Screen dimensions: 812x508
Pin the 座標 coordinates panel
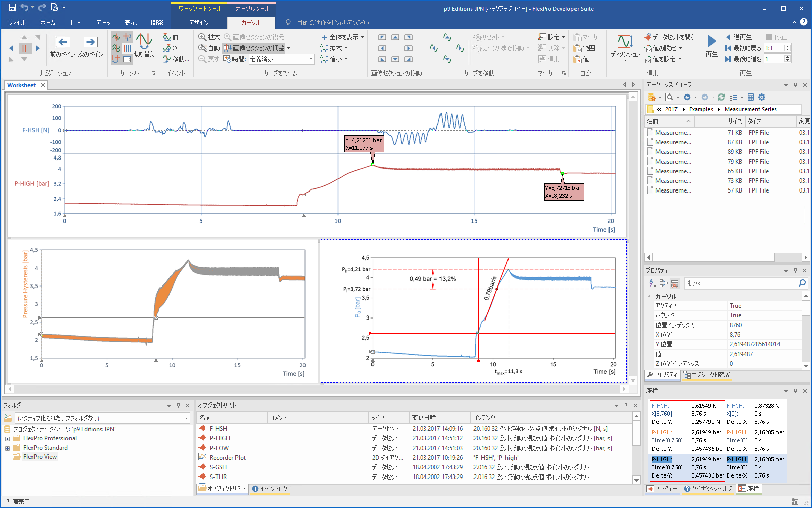795,391
